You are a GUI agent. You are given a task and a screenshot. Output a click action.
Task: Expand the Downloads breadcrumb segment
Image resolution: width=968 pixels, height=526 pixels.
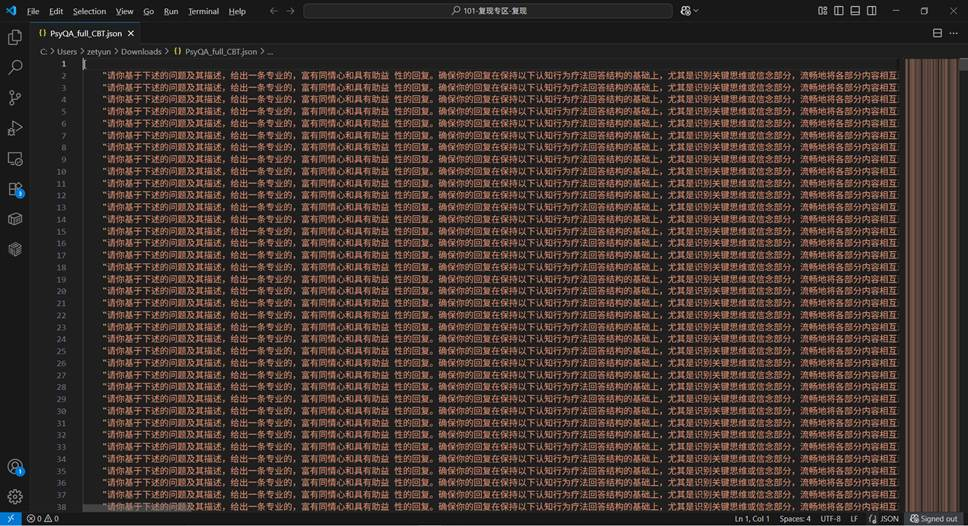141,52
